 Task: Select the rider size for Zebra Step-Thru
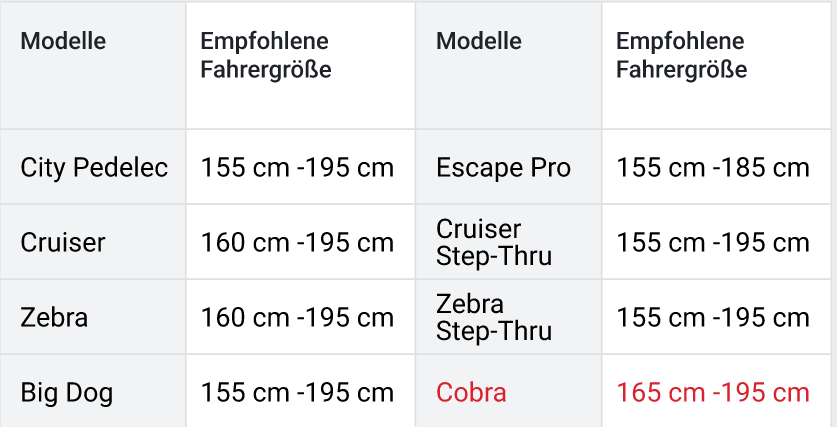712,318
